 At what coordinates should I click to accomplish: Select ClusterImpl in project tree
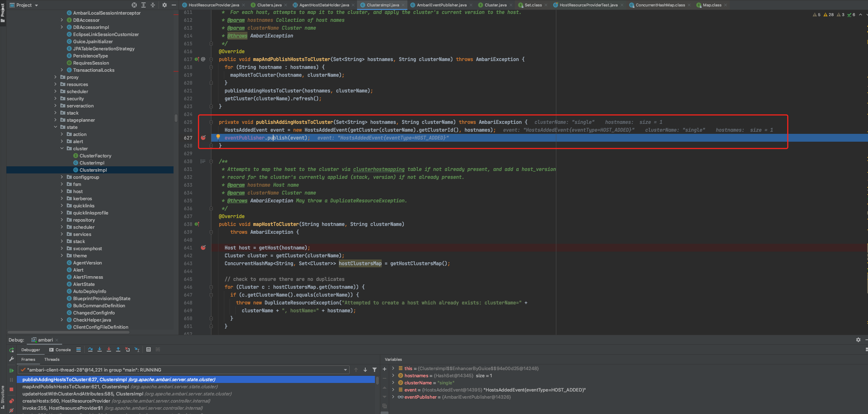point(92,163)
